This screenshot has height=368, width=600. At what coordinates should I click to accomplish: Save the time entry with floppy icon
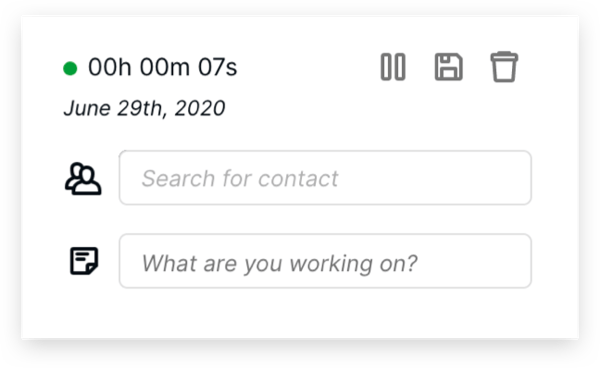pos(448,67)
